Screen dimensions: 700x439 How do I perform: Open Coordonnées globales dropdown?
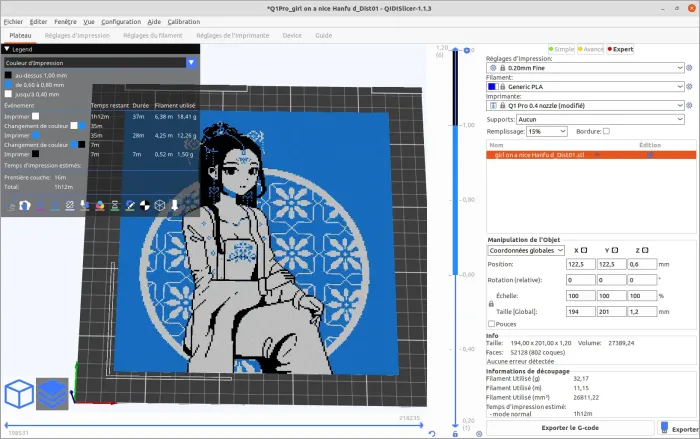click(526, 251)
